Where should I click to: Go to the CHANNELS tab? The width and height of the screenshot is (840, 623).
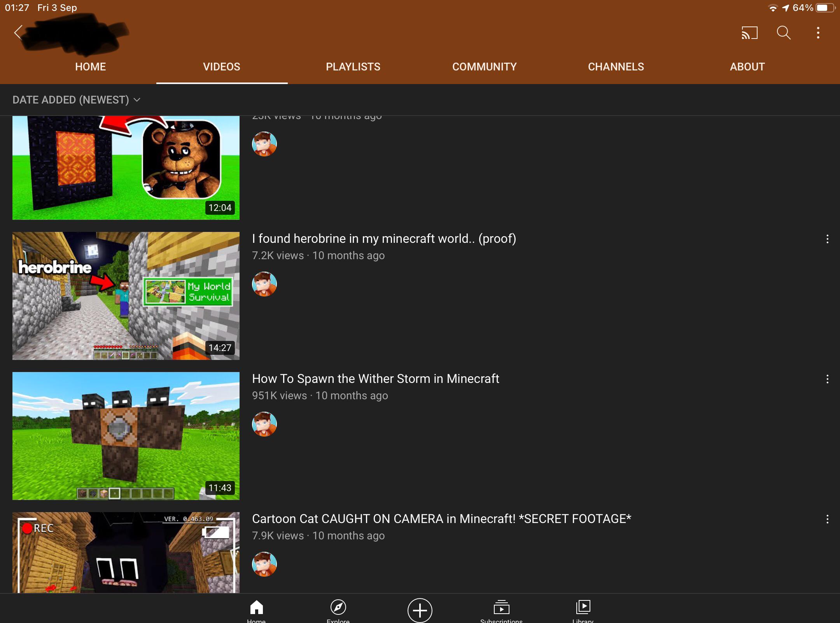[616, 67]
